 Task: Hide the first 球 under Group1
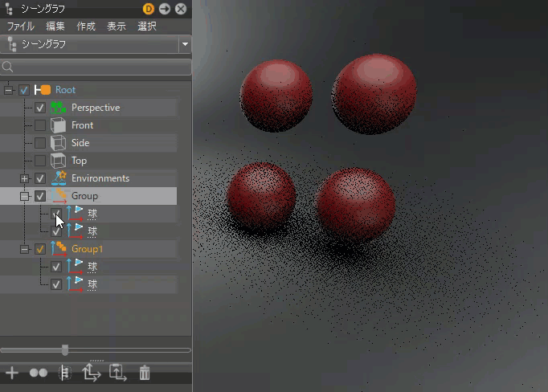[56, 267]
